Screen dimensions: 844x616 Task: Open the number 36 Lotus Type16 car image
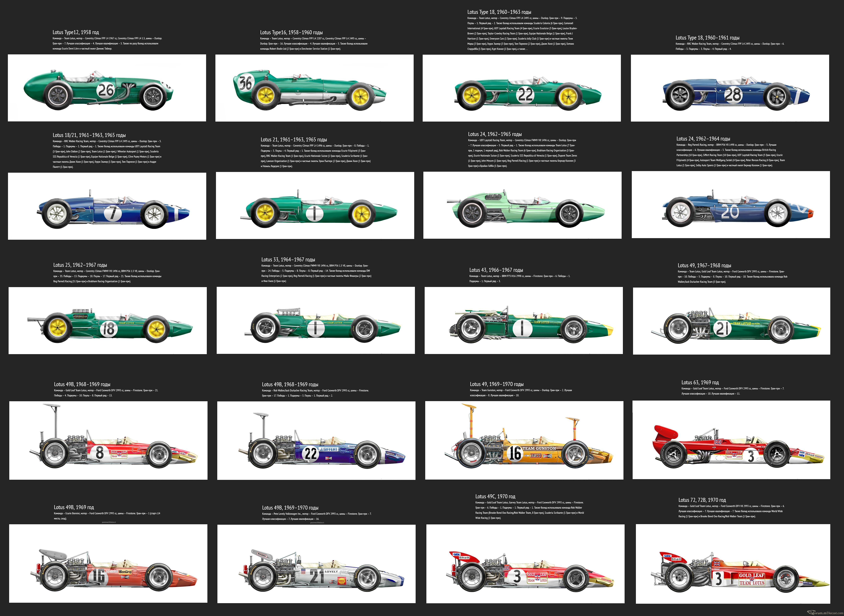(x=314, y=88)
